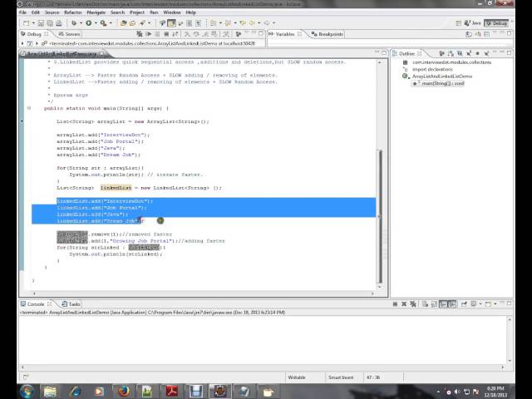Screen dimensions: 532x399
Task: Collapse the main method fold marker
Action: click(29, 108)
